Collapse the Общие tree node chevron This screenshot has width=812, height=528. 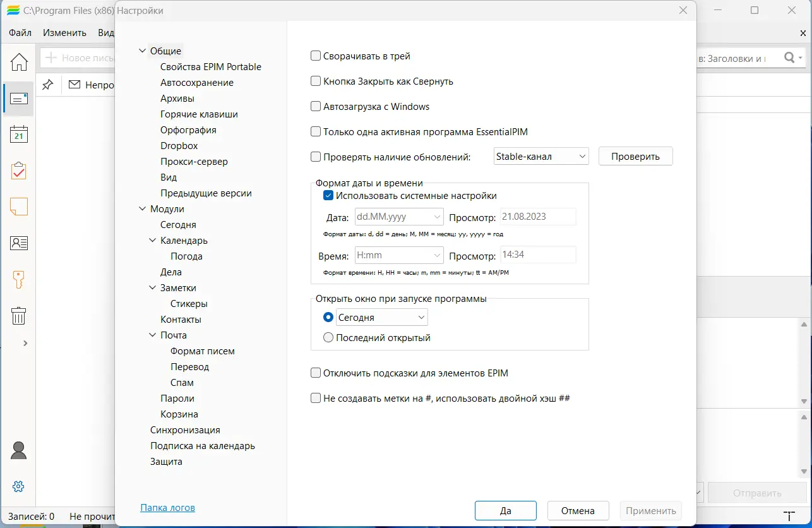tap(142, 51)
